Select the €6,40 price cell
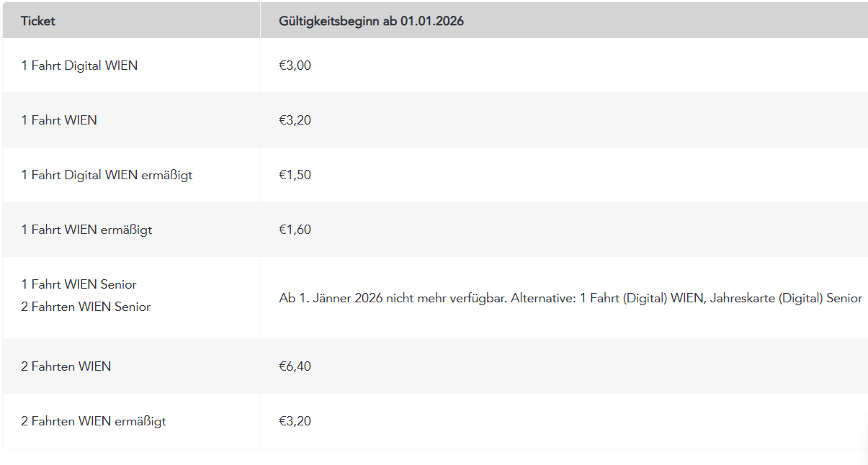The image size is (868, 465). [x=295, y=366]
